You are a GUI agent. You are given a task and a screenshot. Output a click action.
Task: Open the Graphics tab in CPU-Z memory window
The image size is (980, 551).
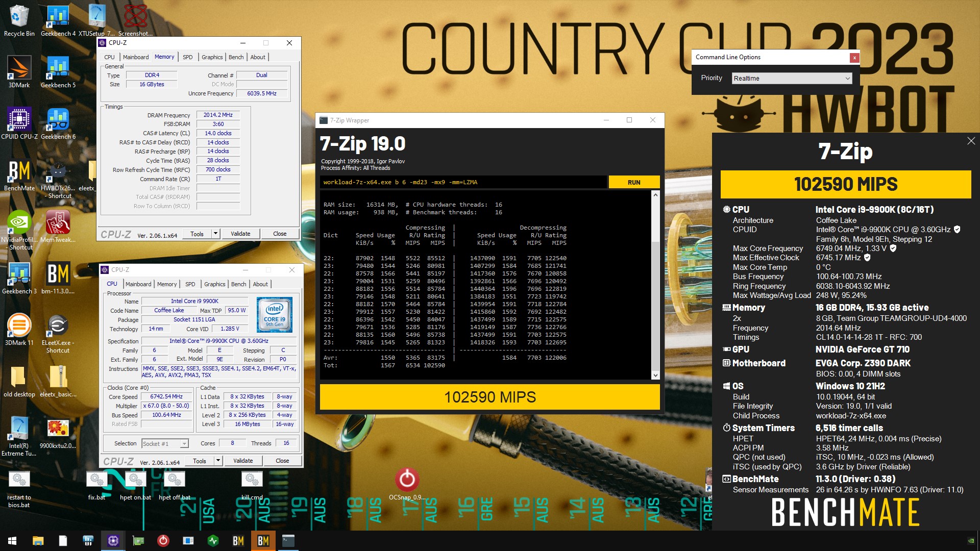[212, 57]
